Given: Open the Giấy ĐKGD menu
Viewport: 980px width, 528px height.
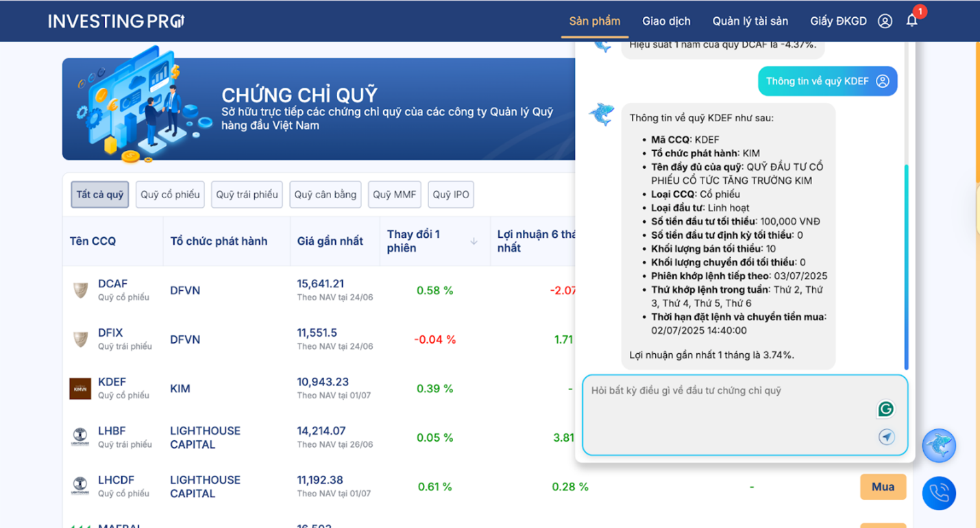Looking at the screenshot, I should pos(838,21).
